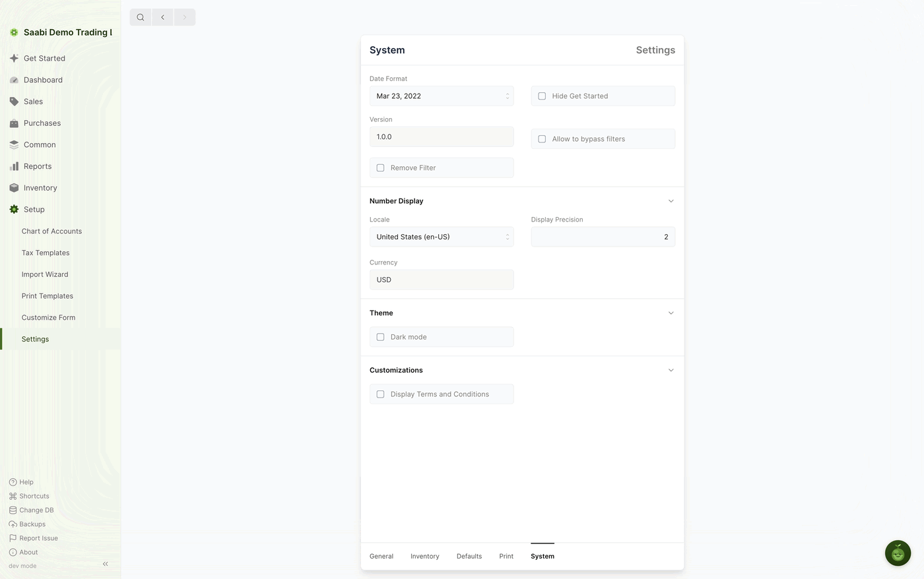Click the Change DB database icon

(13, 510)
